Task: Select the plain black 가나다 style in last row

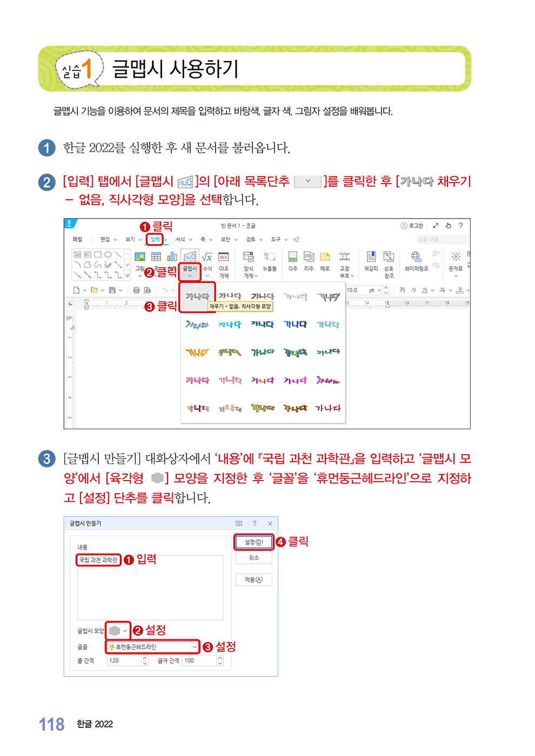Action: pyautogui.click(x=328, y=408)
